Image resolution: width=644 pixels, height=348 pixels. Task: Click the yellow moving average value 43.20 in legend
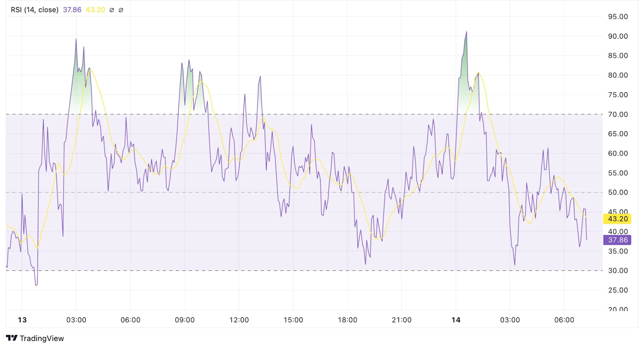click(95, 10)
